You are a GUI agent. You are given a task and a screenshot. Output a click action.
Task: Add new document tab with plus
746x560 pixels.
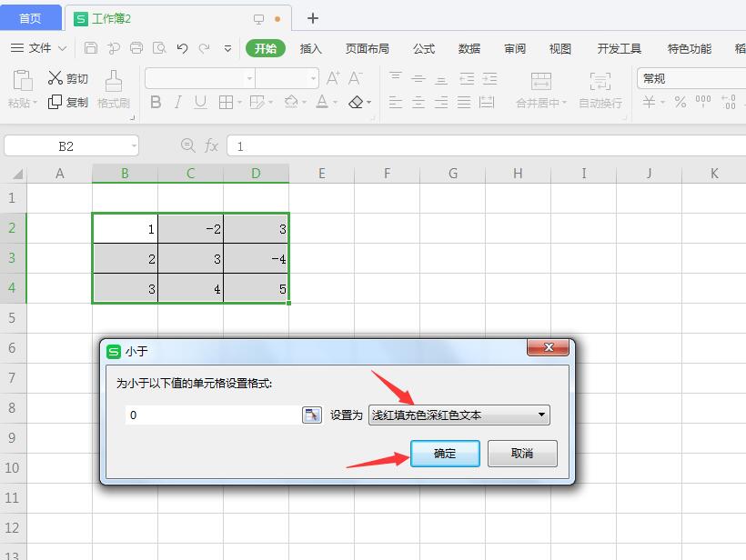[313, 18]
